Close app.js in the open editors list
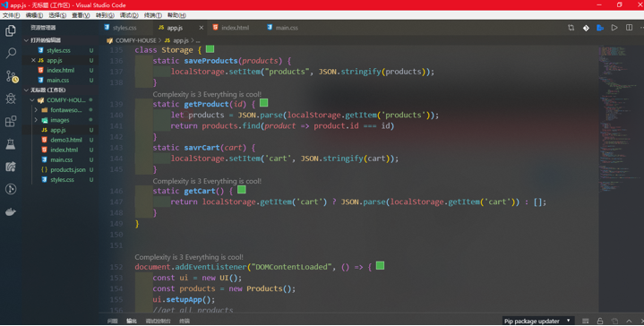644x326 pixels. point(33,60)
